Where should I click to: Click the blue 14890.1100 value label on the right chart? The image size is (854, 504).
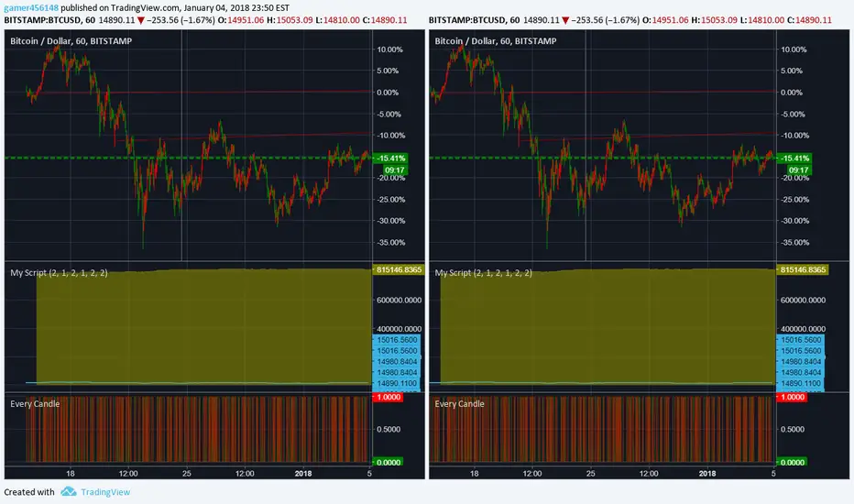click(x=801, y=384)
